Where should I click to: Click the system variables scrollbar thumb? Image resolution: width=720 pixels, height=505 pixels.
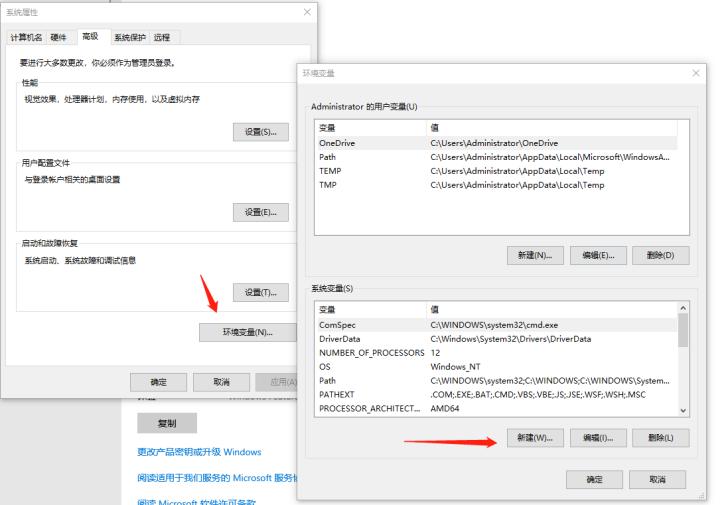point(683,331)
